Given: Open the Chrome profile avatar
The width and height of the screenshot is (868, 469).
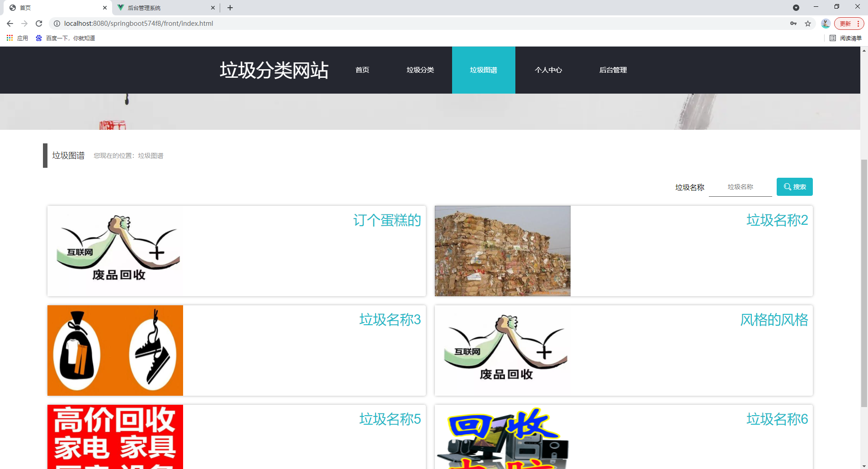Looking at the screenshot, I should coord(826,24).
